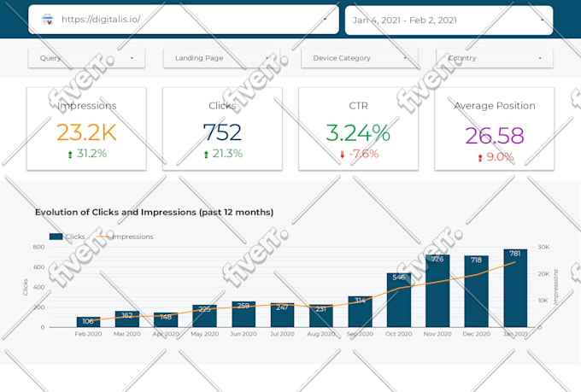Click the Clicks 752 scorecard value
581x392 pixels.
(x=222, y=132)
